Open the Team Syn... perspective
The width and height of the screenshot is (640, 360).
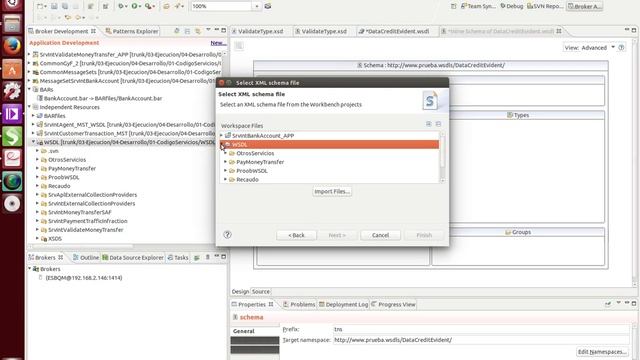(478, 6)
